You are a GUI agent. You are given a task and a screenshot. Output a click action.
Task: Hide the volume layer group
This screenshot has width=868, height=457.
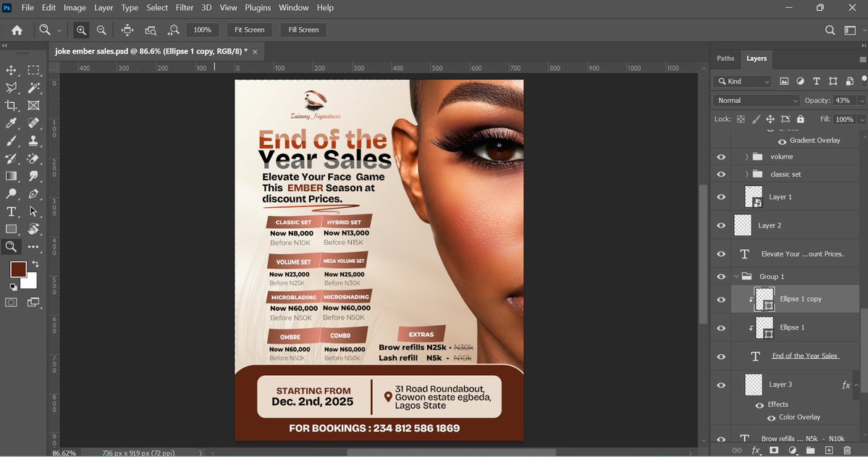pos(720,156)
